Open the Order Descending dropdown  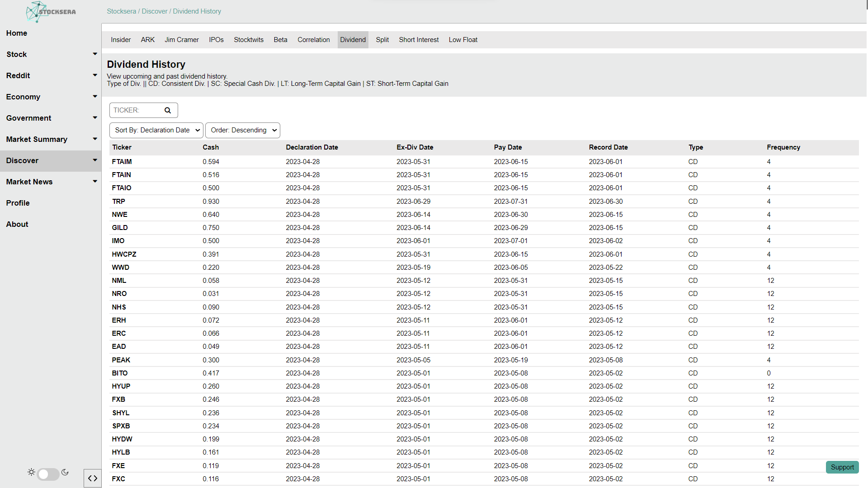pos(243,130)
